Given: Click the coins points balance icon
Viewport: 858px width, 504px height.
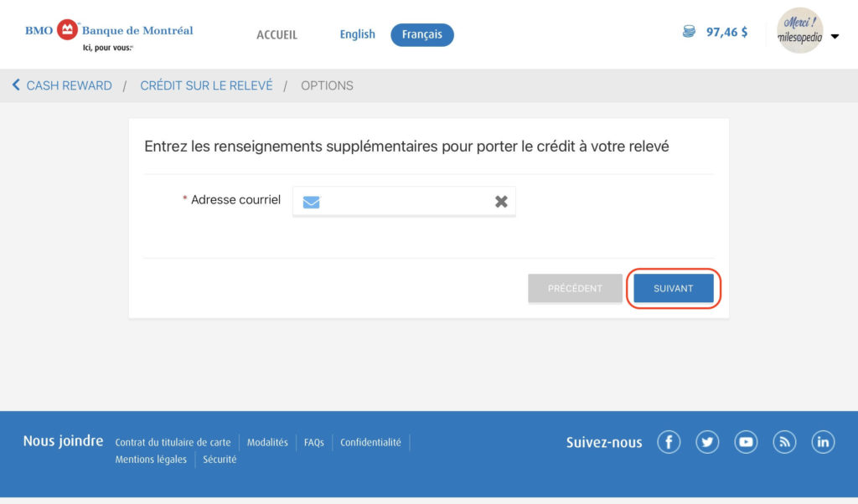Looking at the screenshot, I should tap(689, 33).
